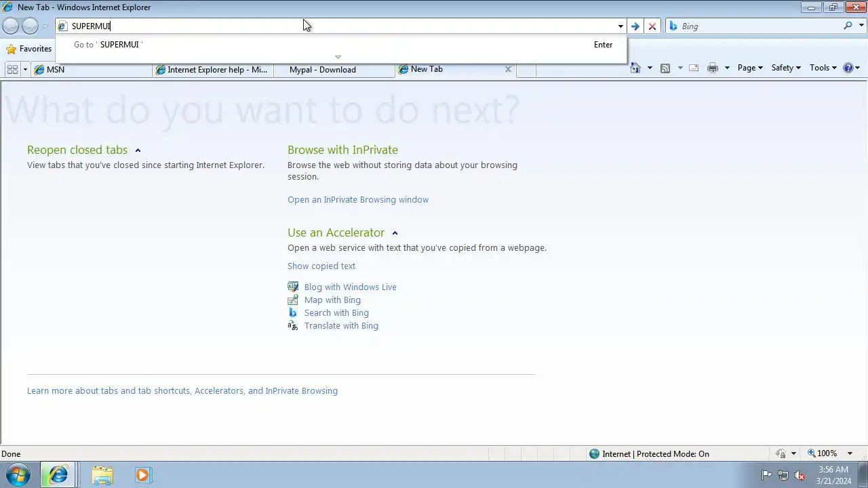Click Blog with Windows Live link
This screenshot has width=868, height=488.
click(351, 287)
